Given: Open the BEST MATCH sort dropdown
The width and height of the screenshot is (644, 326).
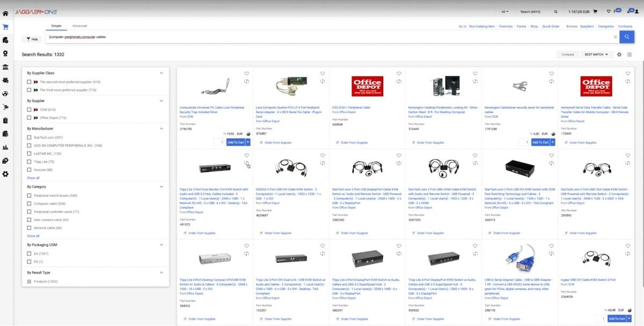Looking at the screenshot, I should click(596, 54).
